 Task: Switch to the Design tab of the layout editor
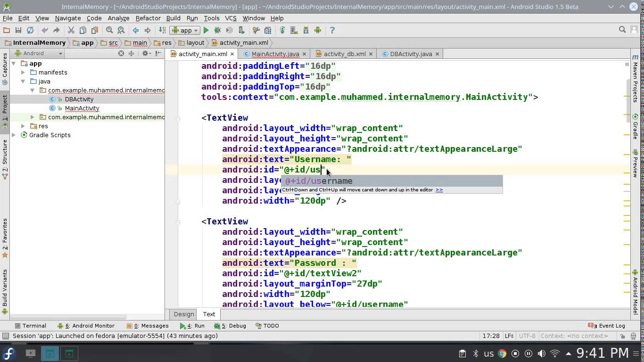(x=183, y=314)
